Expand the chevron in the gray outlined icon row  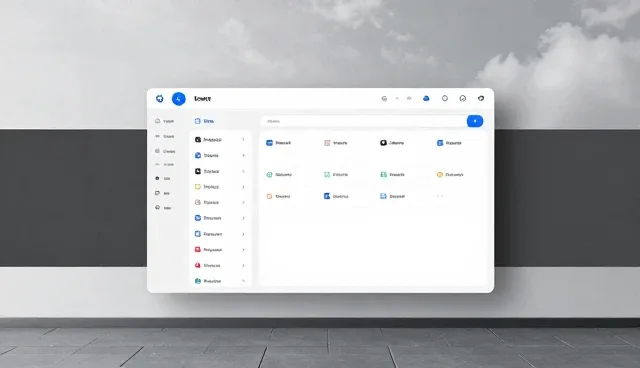tap(243, 202)
